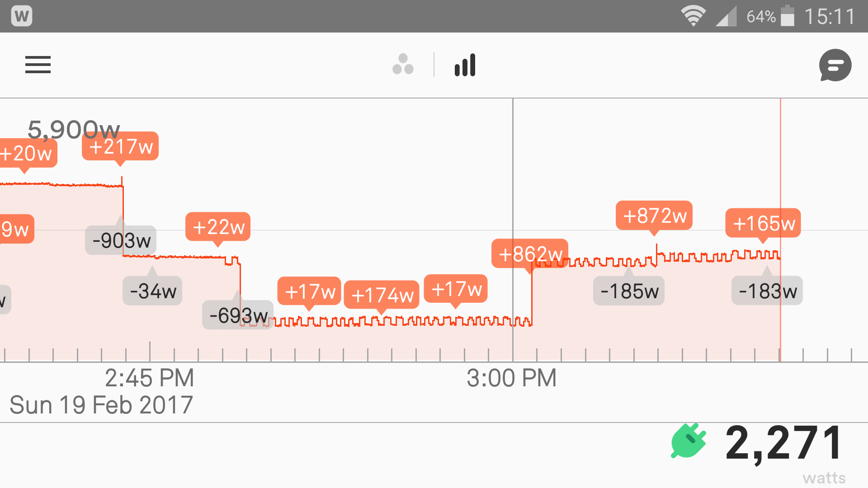Viewport: 868px width, 488px height.
Task: Tap the +165w power change label
Action: click(763, 223)
